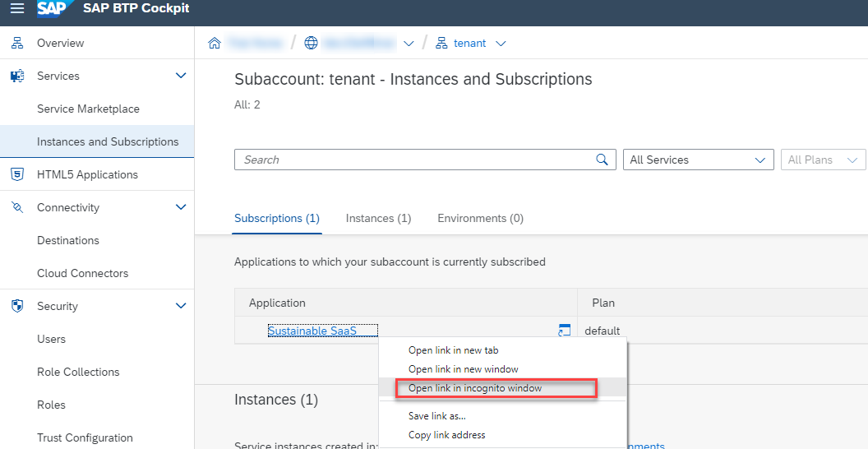Expand the global account breadcrumb dropdown
The image size is (868, 449).
click(409, 44)
